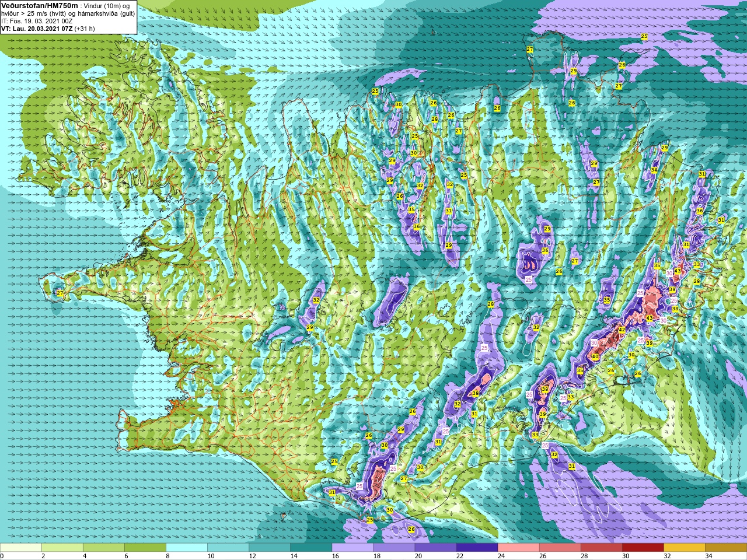Viewport: 747px width, 560px height.
Task: Click the pale cyan 8–10 legend swatch
Action: point(187,548)
